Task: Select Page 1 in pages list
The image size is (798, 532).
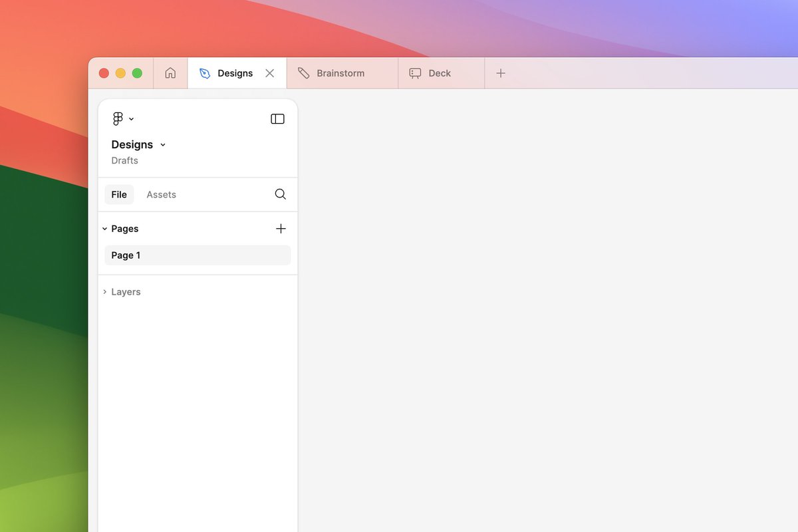Action: pos(198,255)
